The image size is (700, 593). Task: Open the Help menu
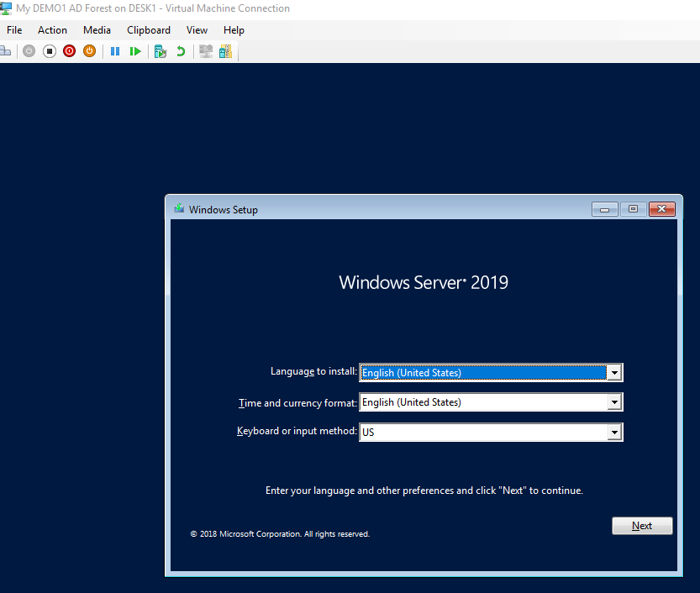click(234, 30)
